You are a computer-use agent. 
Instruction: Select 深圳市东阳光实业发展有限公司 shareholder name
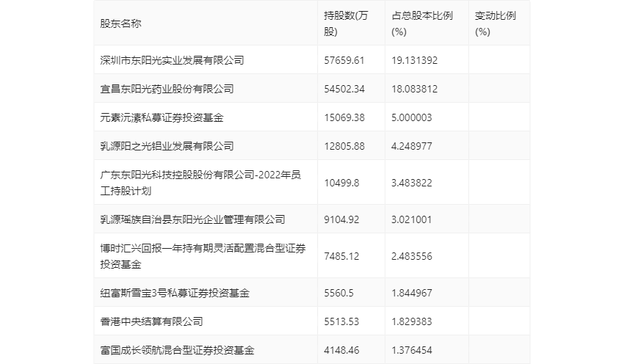click(172, 60)
